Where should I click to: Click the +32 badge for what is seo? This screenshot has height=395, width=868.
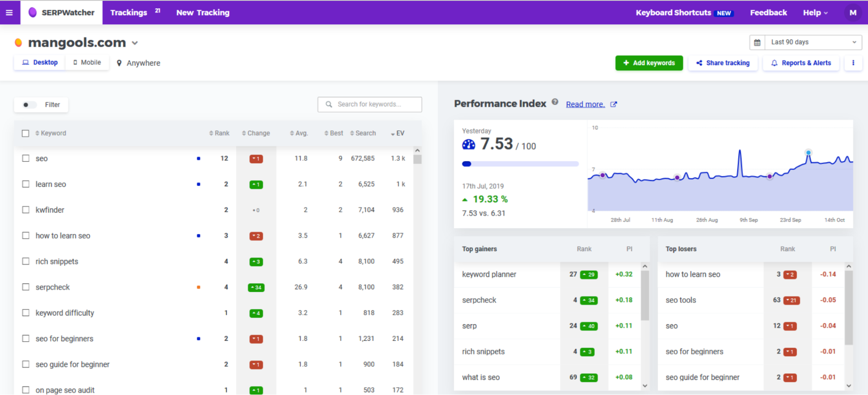coord(589,378)
